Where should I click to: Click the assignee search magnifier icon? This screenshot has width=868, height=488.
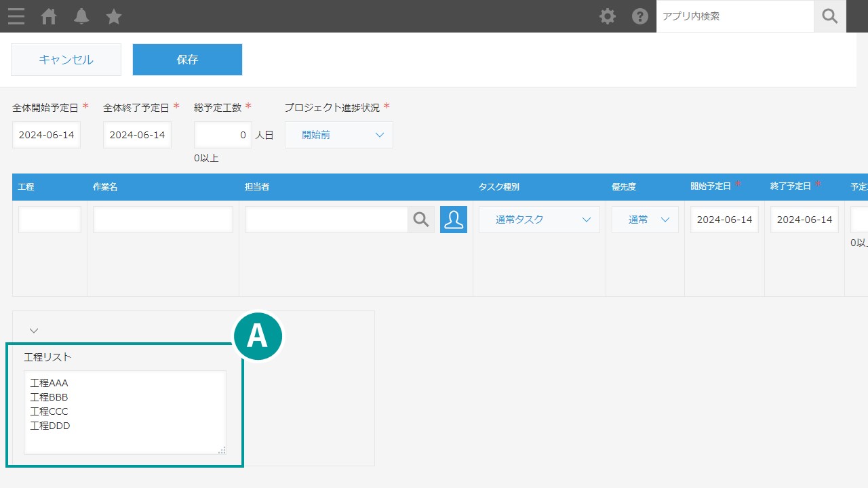coord(421,220)
